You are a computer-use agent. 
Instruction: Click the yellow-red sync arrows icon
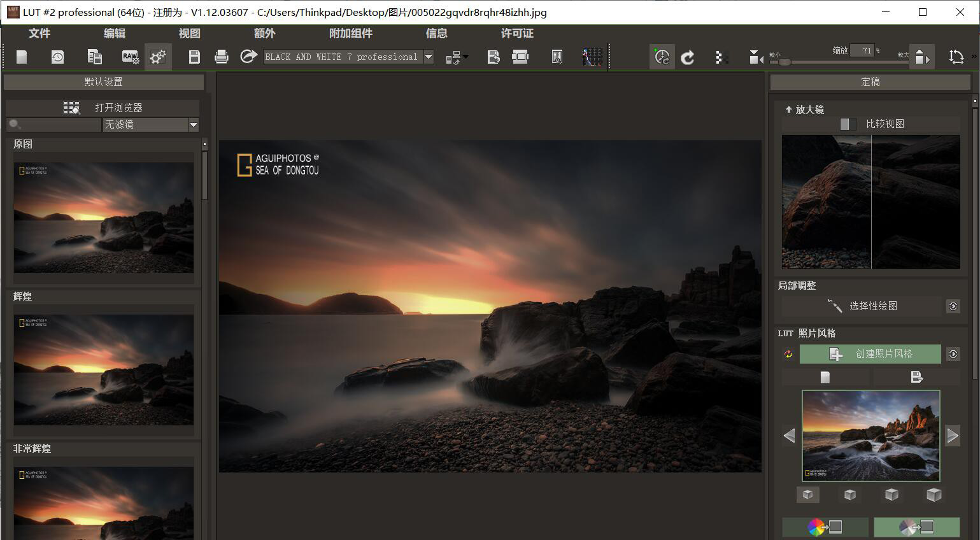pos(788,354)
